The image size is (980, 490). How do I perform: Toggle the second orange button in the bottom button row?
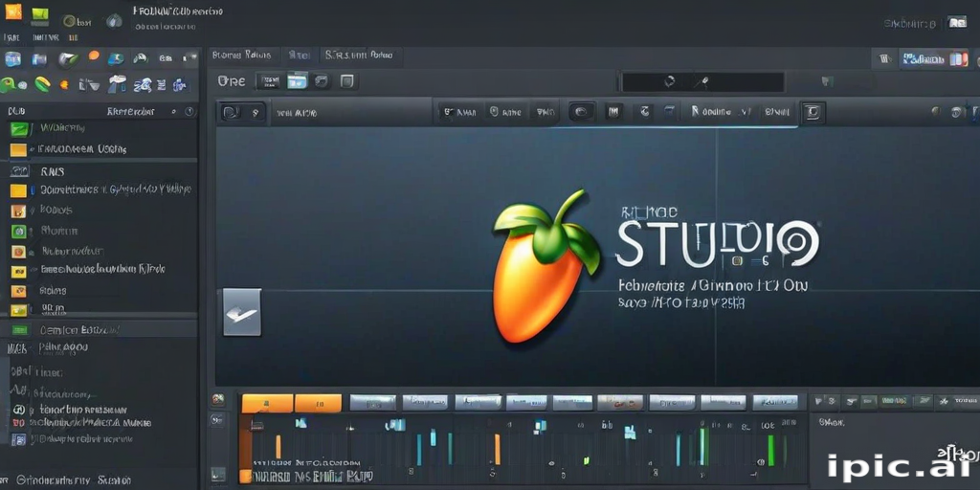coord(318,403)
